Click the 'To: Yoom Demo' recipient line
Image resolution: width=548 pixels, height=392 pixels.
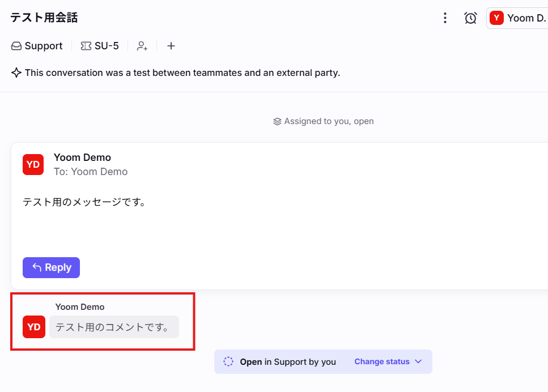point(91,172)
